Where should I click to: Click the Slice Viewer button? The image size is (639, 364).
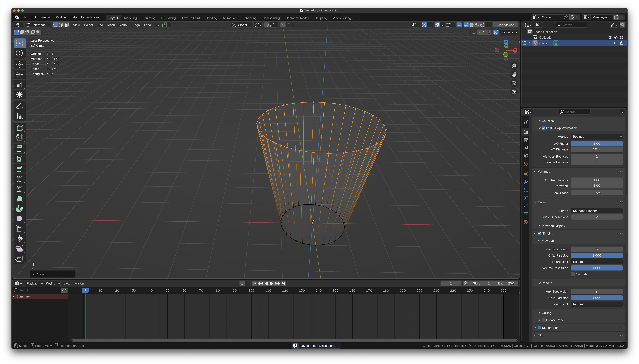pos(505,25)
